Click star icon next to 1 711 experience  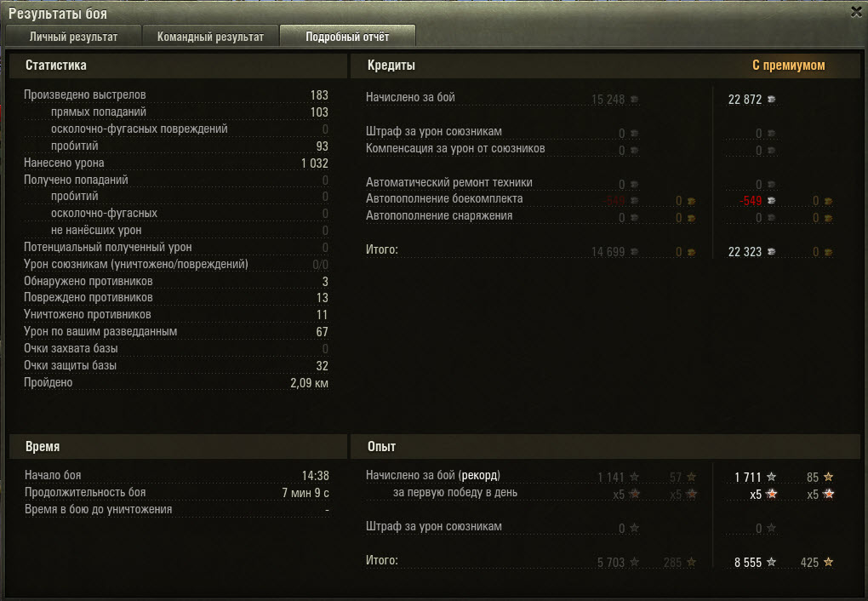771,477
